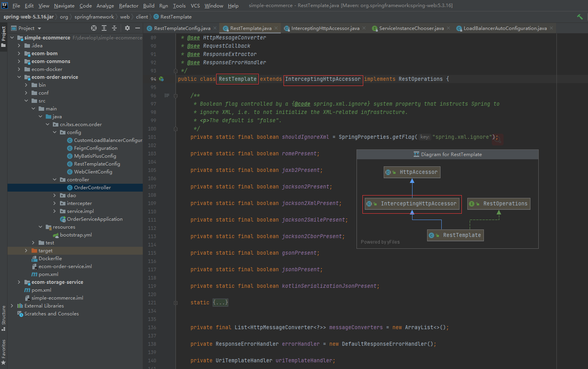This screenshot has width=588, height=369.
Task: Open Project panel settings gear
Action: coord(127,28)
